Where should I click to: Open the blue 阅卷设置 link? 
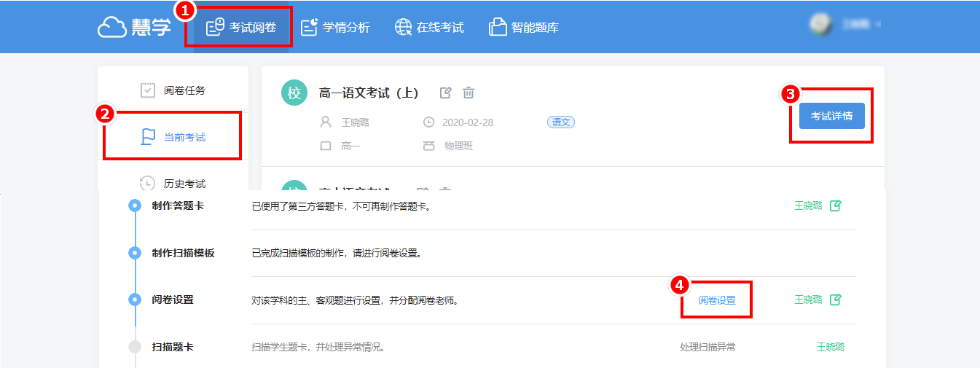[x=717, y=300]
